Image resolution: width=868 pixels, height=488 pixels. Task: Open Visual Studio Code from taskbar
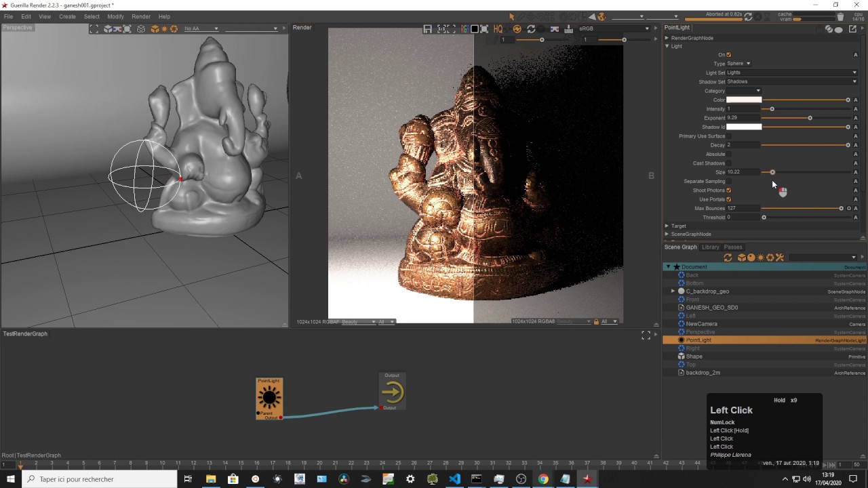click(x=454, y=479)
